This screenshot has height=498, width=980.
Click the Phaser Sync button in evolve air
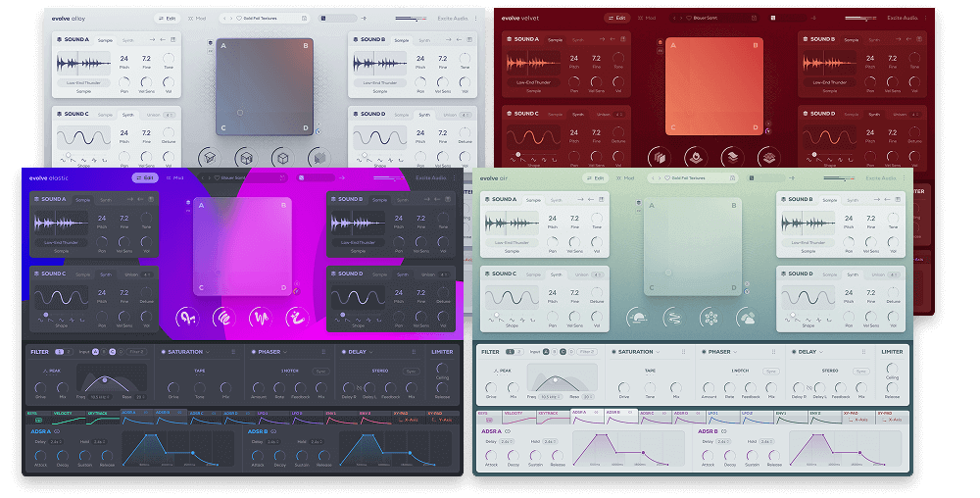(x=771, y=372)
